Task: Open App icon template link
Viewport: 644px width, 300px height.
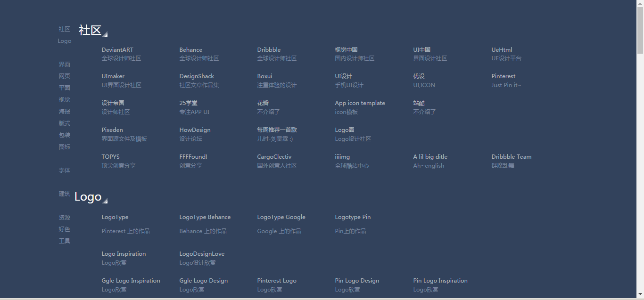Action: 360,103
